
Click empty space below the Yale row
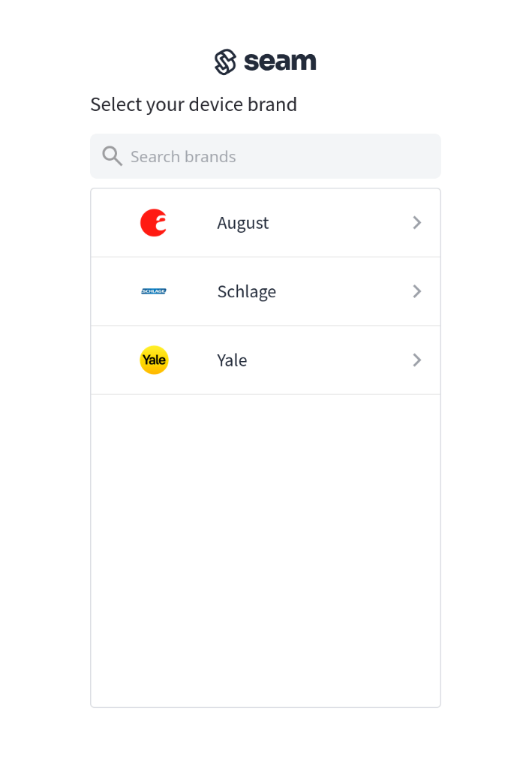pos(266,488)
